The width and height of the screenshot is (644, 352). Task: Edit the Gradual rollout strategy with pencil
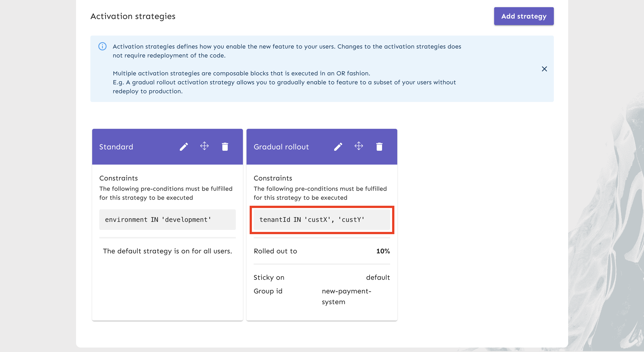[338, 146]
